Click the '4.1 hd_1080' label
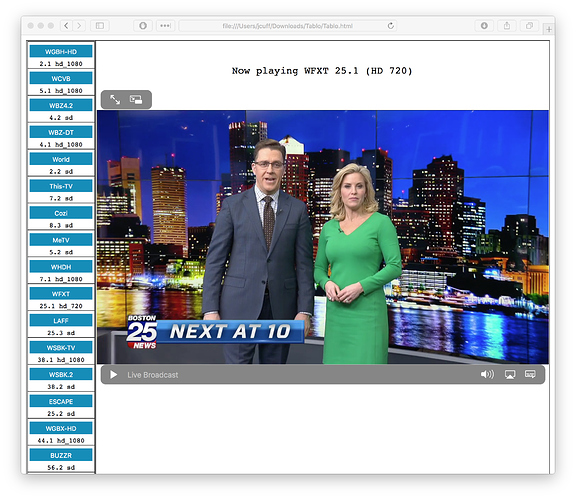Image resolution: width=576 pixels, height=499 pixels. click(x=61, y=144)
